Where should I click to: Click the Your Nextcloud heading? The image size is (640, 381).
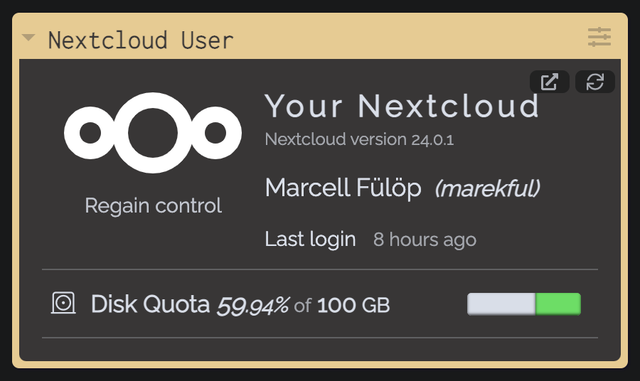pos(402,106)
